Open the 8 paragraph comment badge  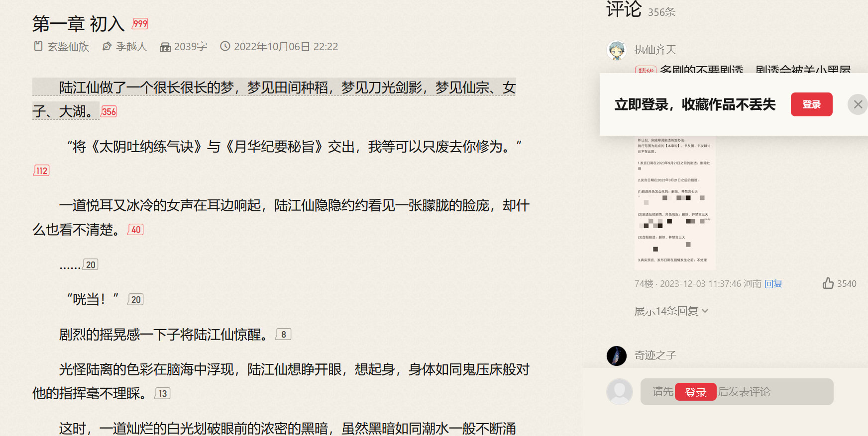(x=283, y=334)
